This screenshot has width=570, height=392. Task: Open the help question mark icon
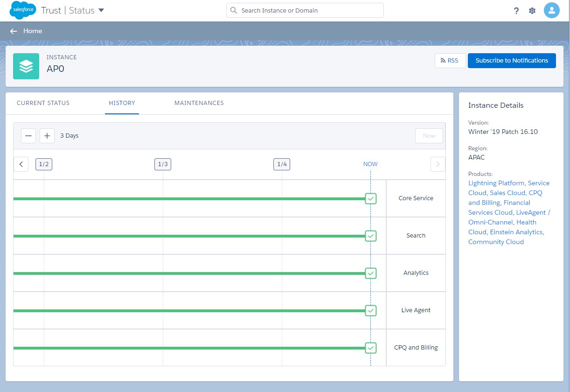click(516, 11)
